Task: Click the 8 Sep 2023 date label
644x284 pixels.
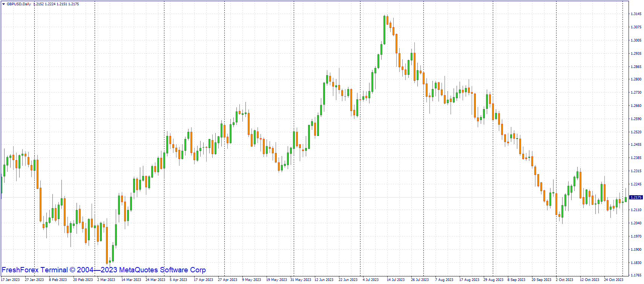Action: click(x=516, y=280)
